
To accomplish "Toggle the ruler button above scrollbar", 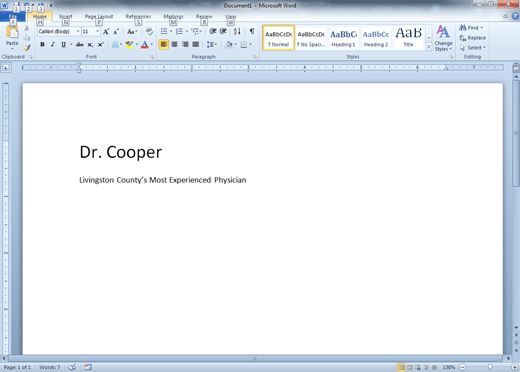I will point(516,68).
